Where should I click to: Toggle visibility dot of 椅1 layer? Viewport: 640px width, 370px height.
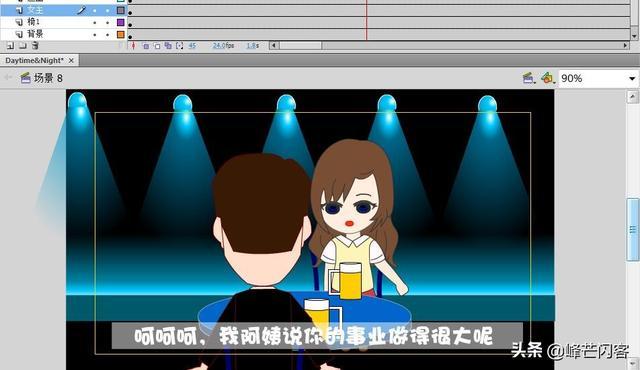(x=95, y=22)
